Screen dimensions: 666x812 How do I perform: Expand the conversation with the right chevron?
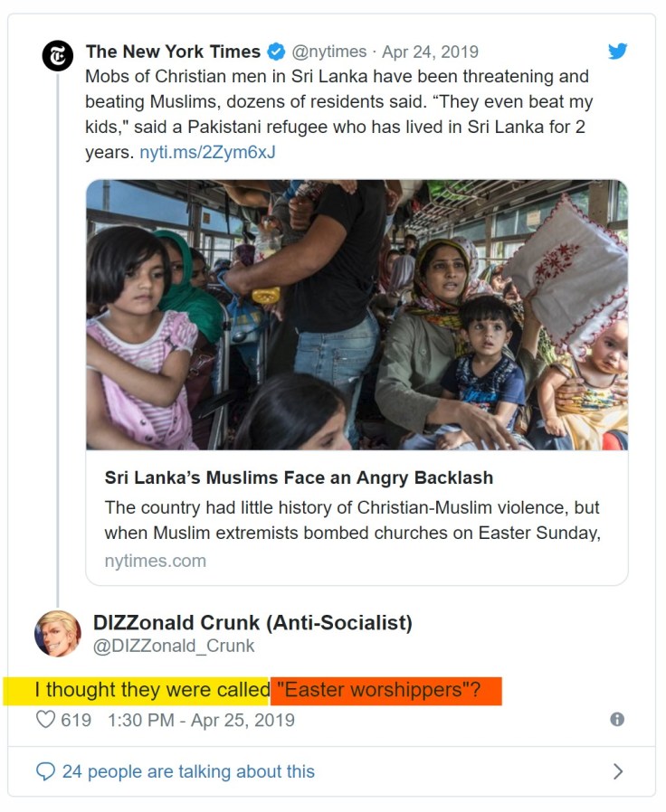click(x=618, y=771)
